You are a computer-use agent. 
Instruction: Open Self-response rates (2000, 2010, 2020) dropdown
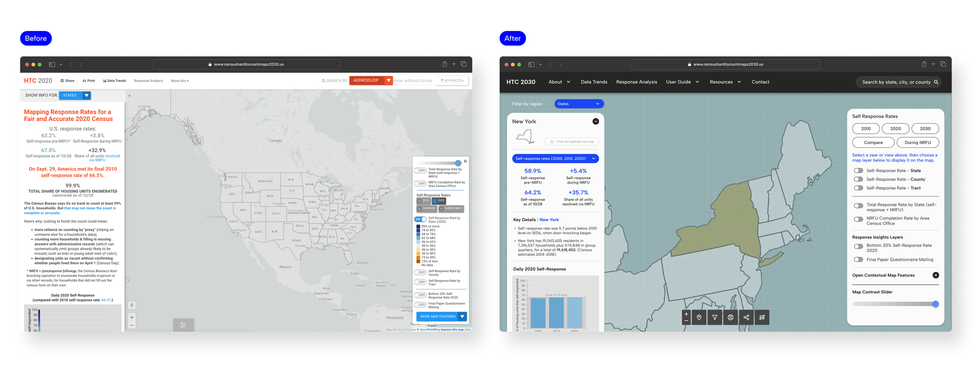(x=555, y=158)
